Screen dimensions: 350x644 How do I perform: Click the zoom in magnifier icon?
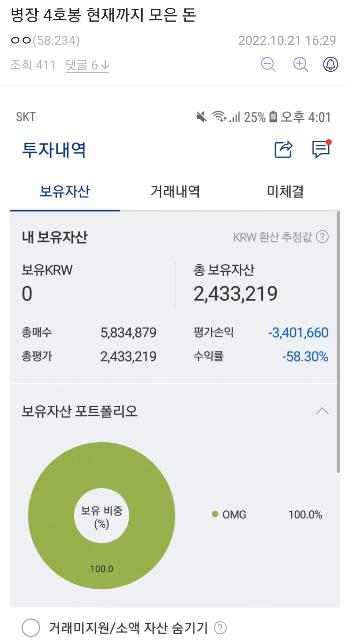tap(300, 64)
